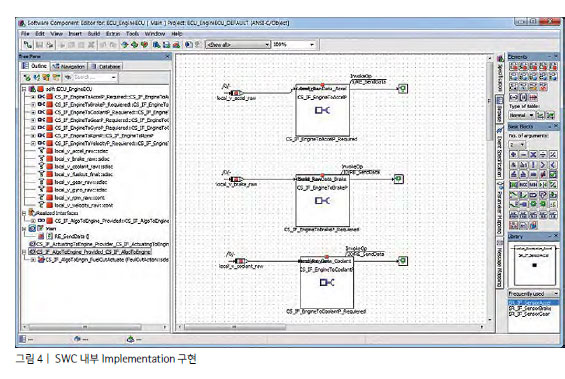Click the port icon inside CS_IF_EngineToBrakeP block
Viewport: 565px width, 379px height.
tap(322, 200)
